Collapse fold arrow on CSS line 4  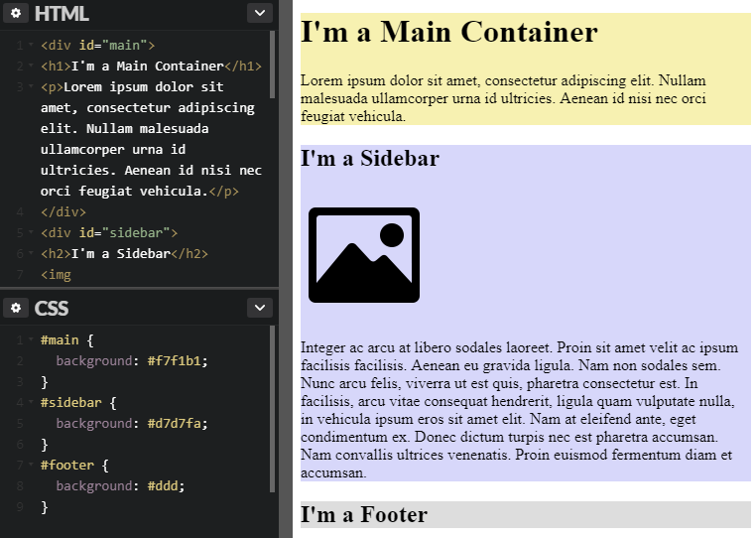click(31, 402)
